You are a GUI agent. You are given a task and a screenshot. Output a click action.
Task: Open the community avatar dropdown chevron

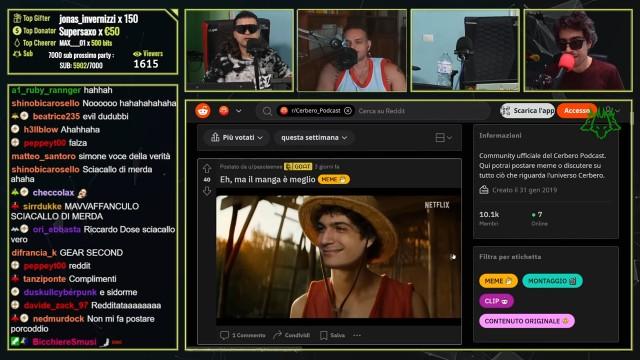(239, 111)
